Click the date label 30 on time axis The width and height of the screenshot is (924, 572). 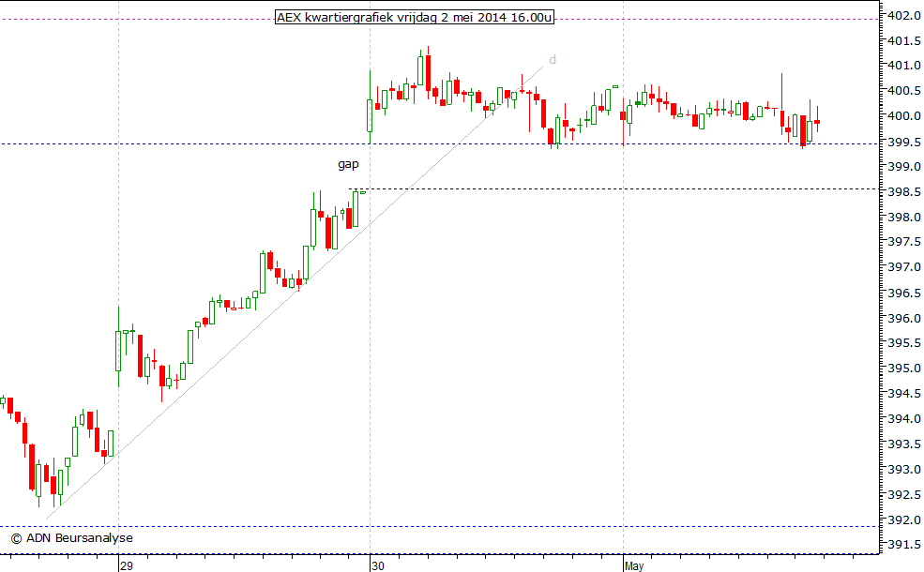[x=378, y=566]
